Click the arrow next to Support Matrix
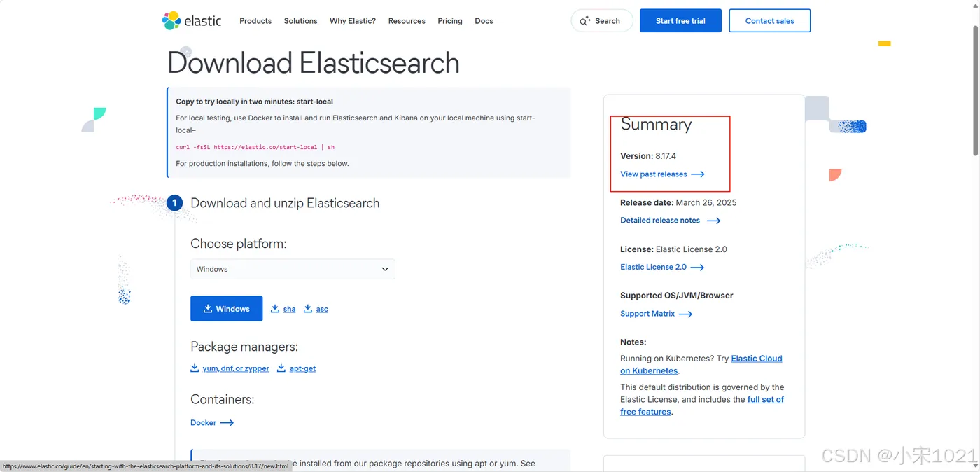This screenshot has width=980, height=472. pyautogui.click(x=685, y=314)
